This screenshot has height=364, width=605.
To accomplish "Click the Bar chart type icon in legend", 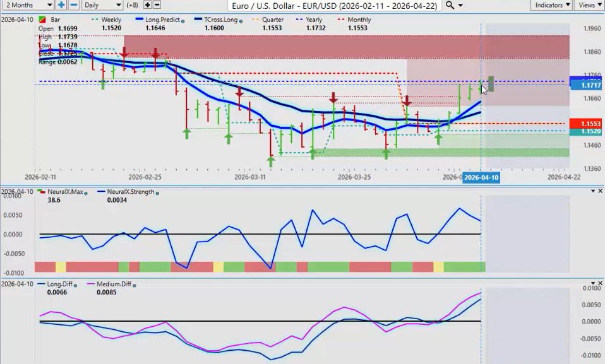I will point(42,20).
